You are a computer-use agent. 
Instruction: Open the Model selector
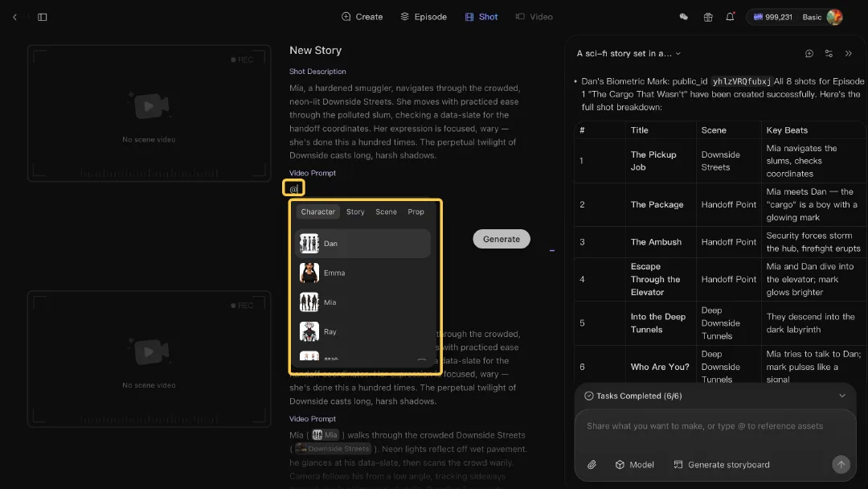pyautogui.click(x=634, y=465)
